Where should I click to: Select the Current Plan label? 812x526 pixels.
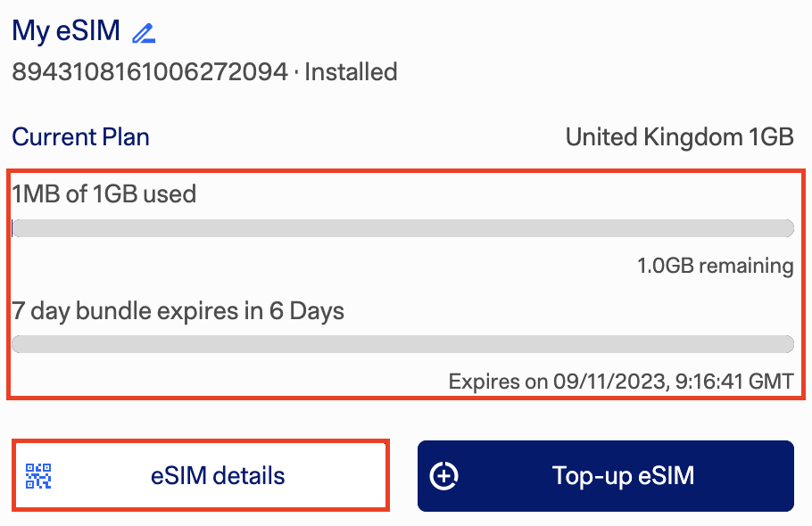tap(80, 137)
